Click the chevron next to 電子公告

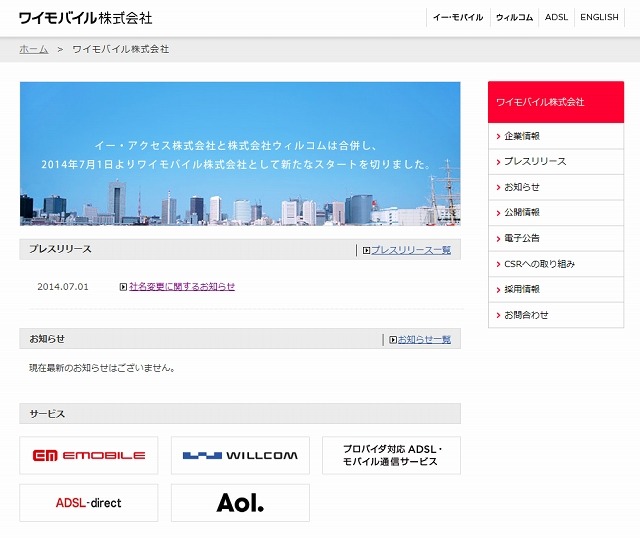498,239
